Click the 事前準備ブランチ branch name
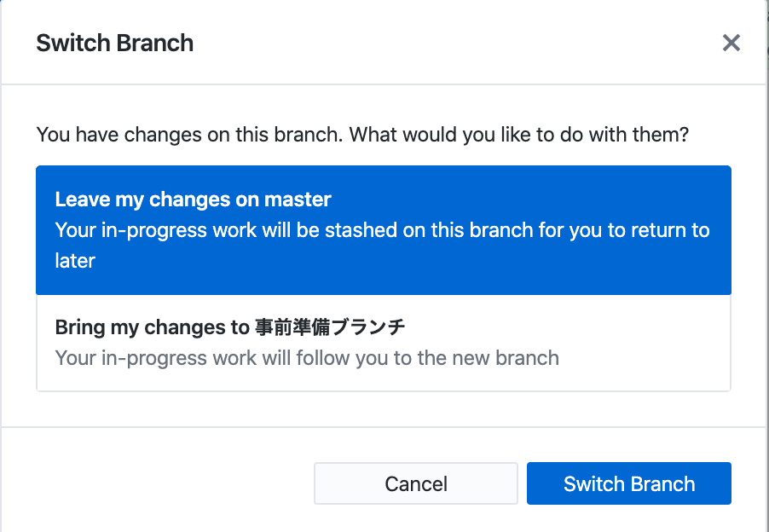Image resolution: width=769 pixels, height=532 pixels. pos(329,327)
